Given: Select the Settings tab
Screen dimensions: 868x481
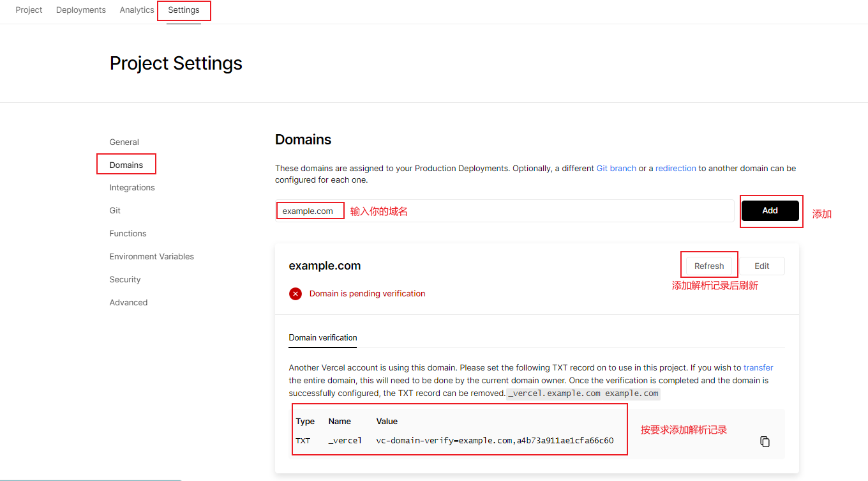Looking at the screenshot, I should (x=184, y=10).
